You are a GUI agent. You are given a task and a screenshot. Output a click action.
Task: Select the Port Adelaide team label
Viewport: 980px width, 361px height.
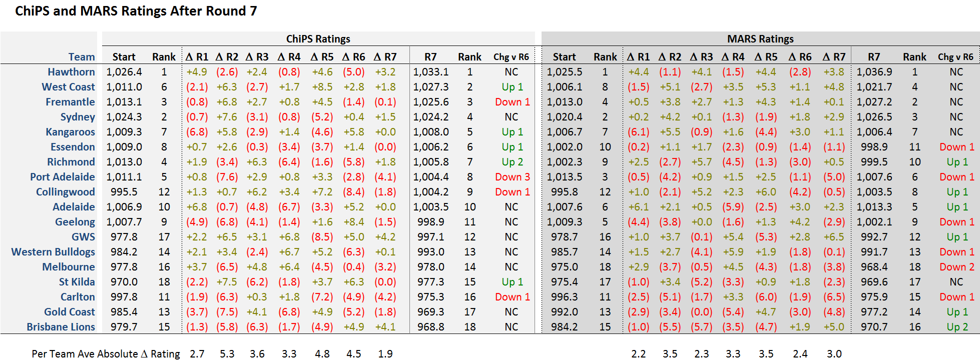pyautogui.click(x=63, y=177)
